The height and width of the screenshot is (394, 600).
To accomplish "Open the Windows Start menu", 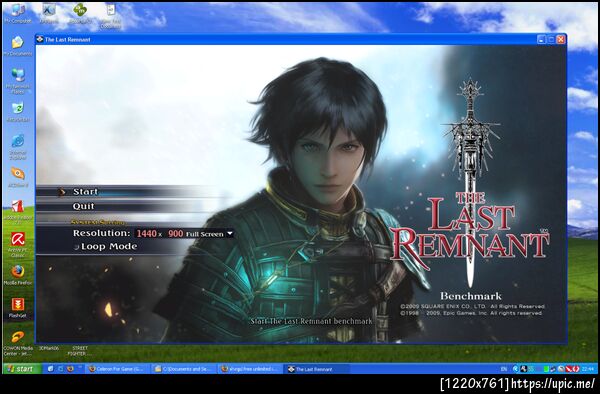I will click(x=22, y=369).
